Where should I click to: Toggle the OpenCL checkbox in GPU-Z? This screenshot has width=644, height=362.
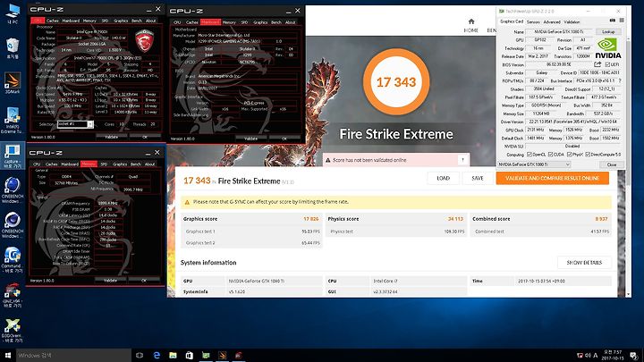(x=530, y=155)
